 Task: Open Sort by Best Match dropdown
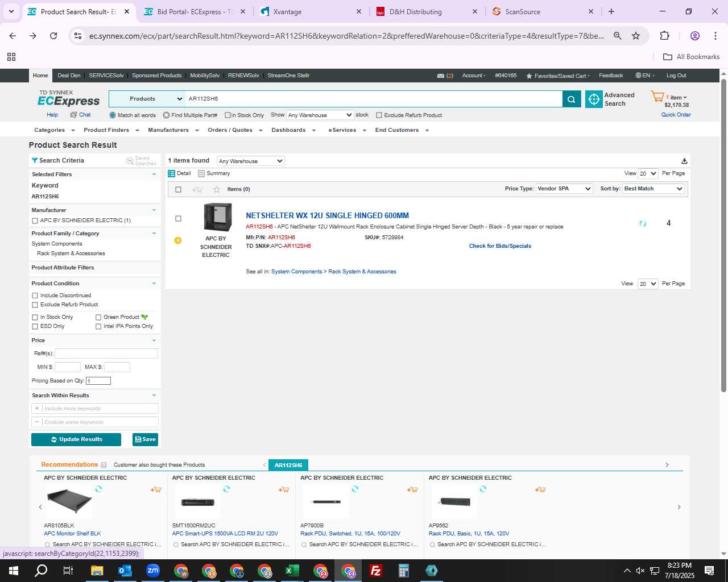click(x=653, y=189)
